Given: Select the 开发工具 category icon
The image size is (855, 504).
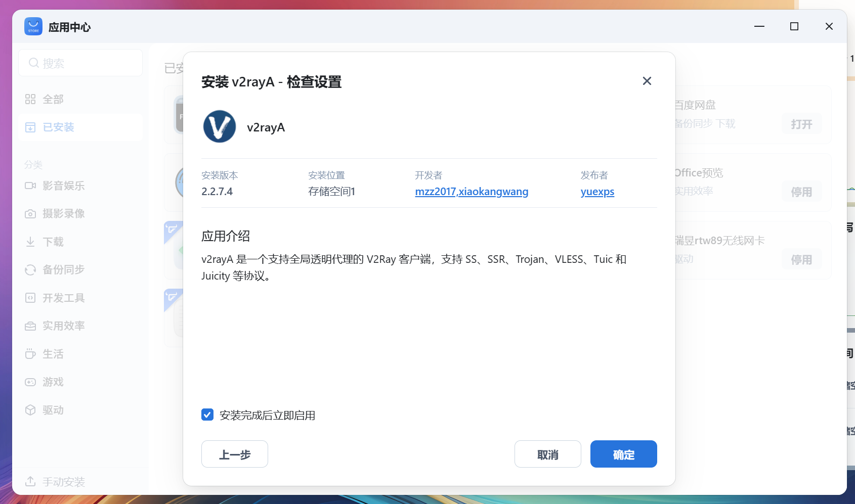Looking at the screenshot, I should click(x=30, y=298).
